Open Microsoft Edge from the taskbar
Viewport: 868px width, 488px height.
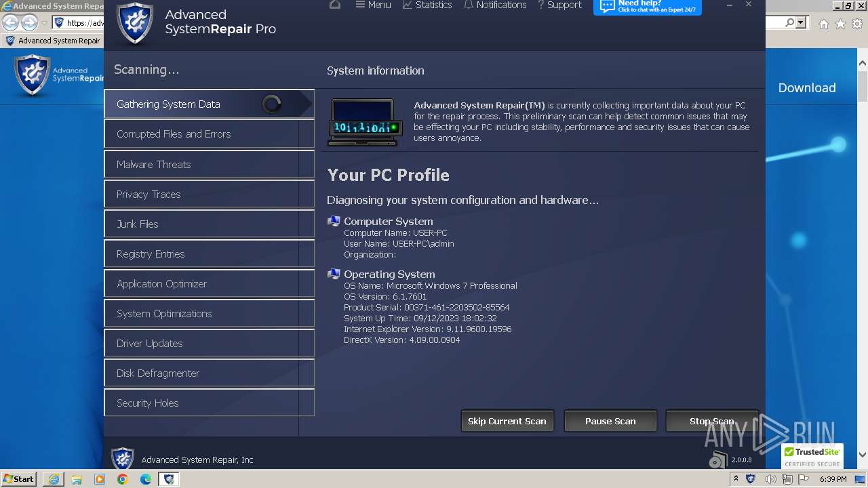tap(146, 479)
